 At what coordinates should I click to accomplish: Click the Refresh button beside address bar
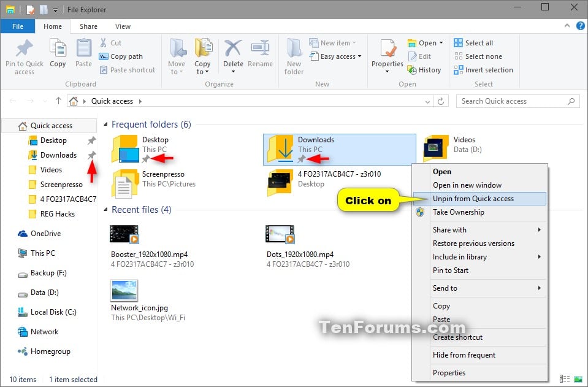pos(441,101)
